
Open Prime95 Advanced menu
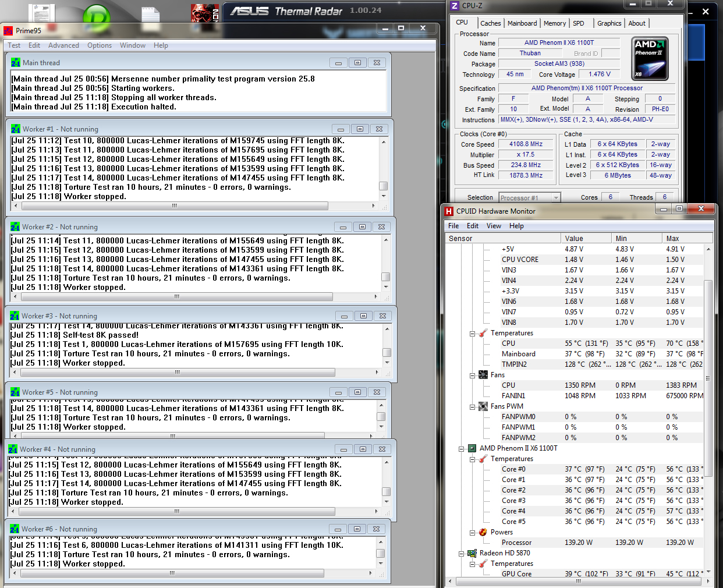(63, 45)
